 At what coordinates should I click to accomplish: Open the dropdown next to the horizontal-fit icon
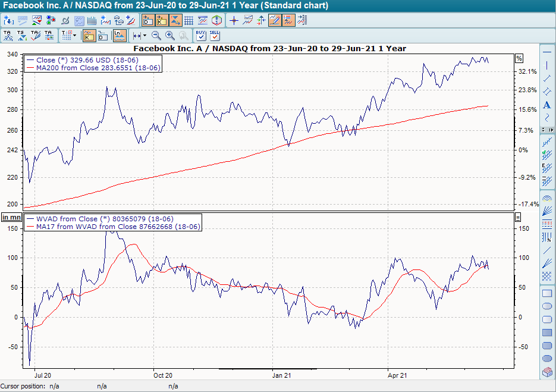click(144, 35)
